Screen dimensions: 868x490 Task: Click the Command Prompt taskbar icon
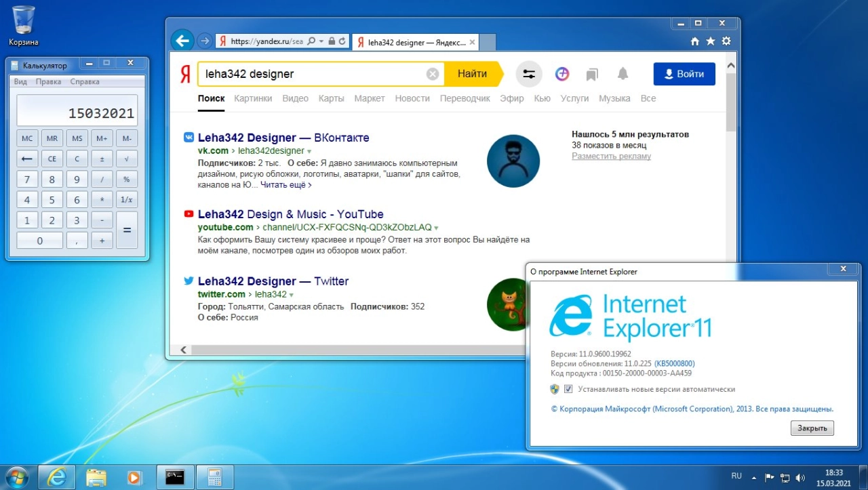(x=175, y=477)
